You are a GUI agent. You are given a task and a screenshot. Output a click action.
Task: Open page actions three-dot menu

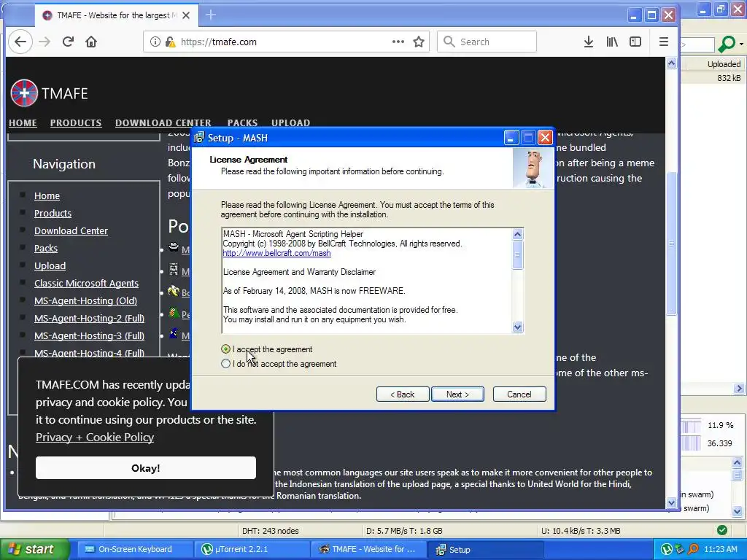point(398,42)
